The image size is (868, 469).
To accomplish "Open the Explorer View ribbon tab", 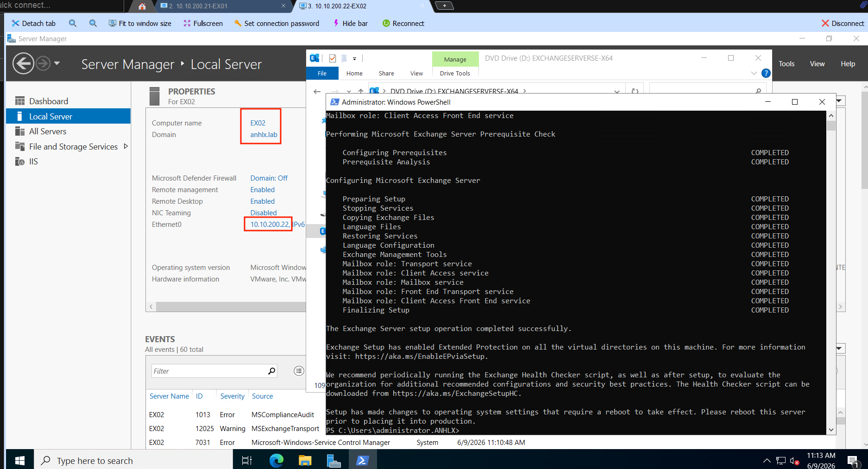I will pyautogui.click(x=416, y=73).
